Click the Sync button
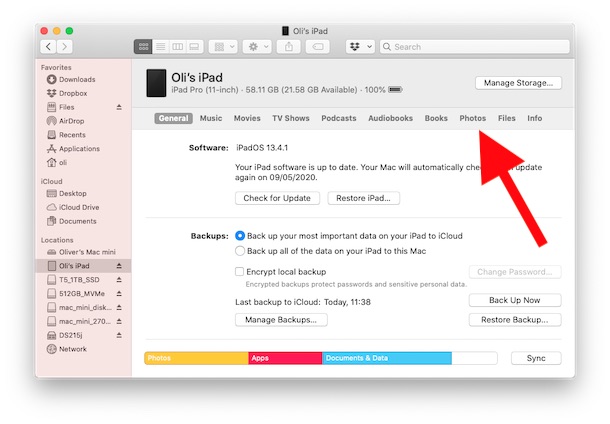 [536, 358]
